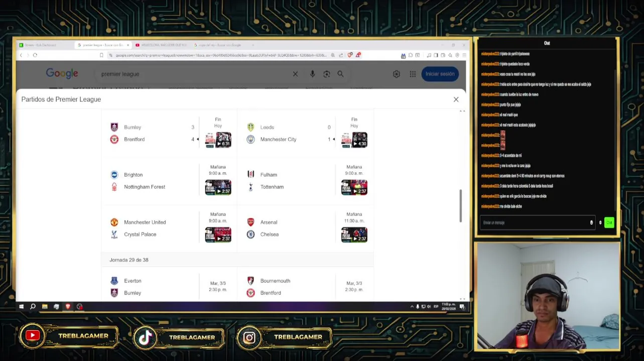Click the green Chat send button
The image size is (644, 361).
(x=609, y=223)
